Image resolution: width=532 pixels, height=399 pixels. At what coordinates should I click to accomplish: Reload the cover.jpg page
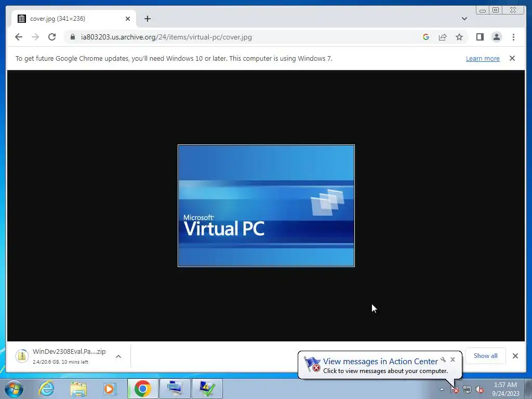(x=52, y=37)
